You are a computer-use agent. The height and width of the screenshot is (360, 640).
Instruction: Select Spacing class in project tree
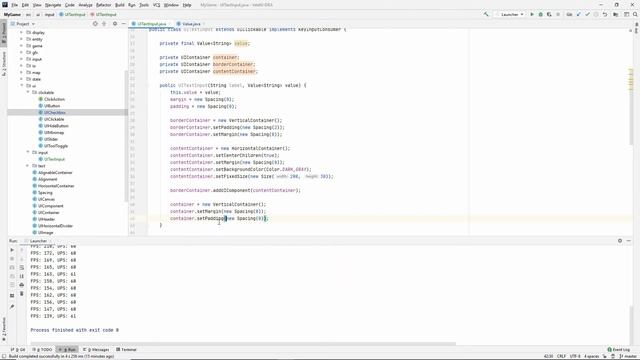[x=45, y=192]
